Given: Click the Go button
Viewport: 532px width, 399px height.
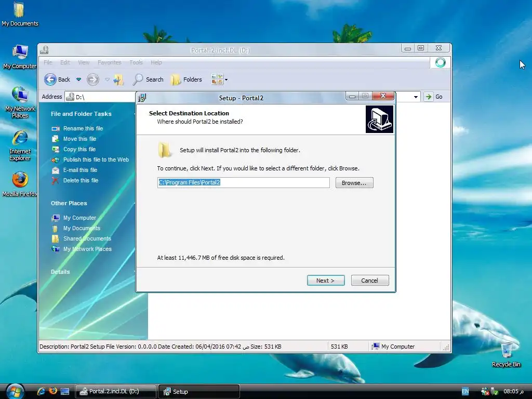Looking at the screenshot, I should [x=434, y=97].
